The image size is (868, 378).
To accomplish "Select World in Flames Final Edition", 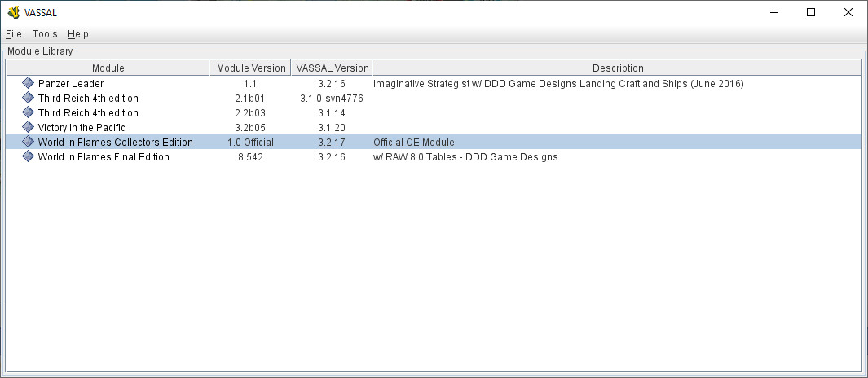I will [x=434, y=156].
